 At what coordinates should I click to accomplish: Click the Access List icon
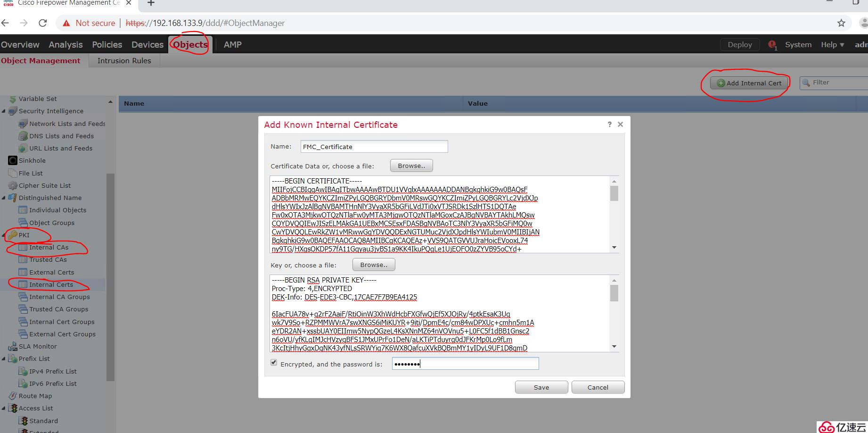13,408
